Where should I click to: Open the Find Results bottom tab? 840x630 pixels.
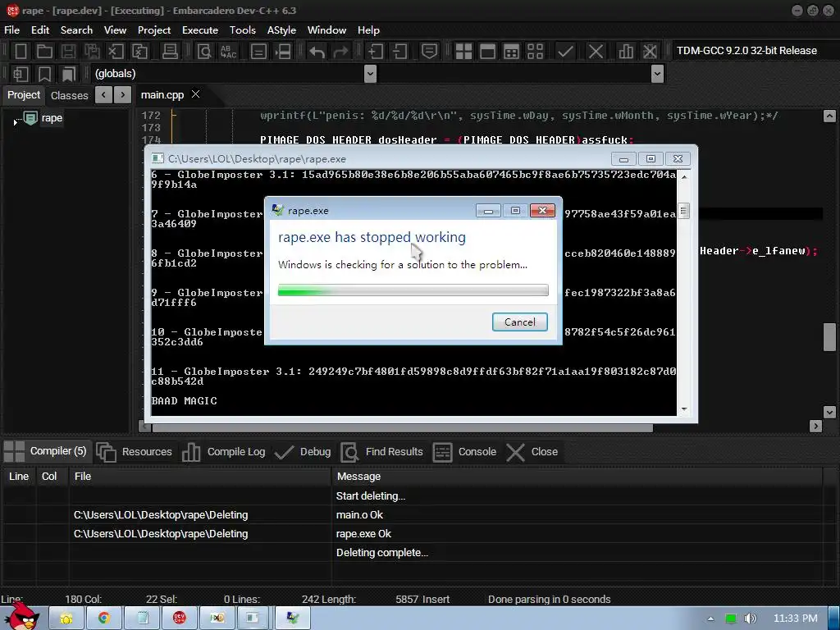pyautogui.click(x=382, y=452)
